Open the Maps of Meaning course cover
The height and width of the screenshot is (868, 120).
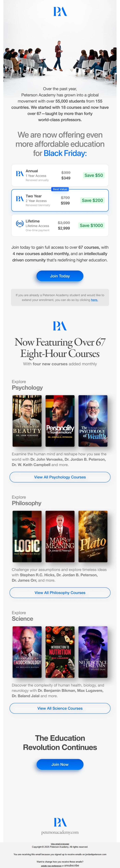(x=60, y=536)
